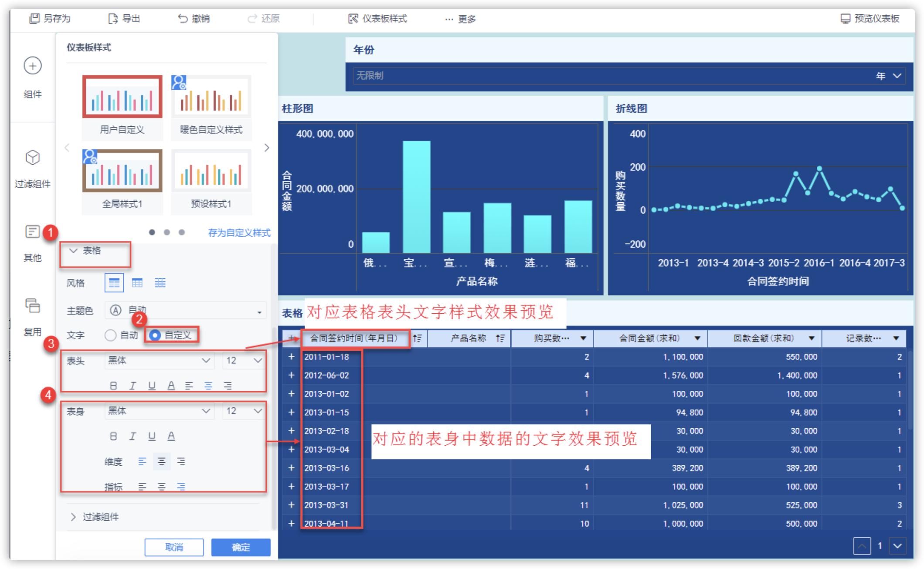Expand the 过滤组件 section

(x=73, y=517)
